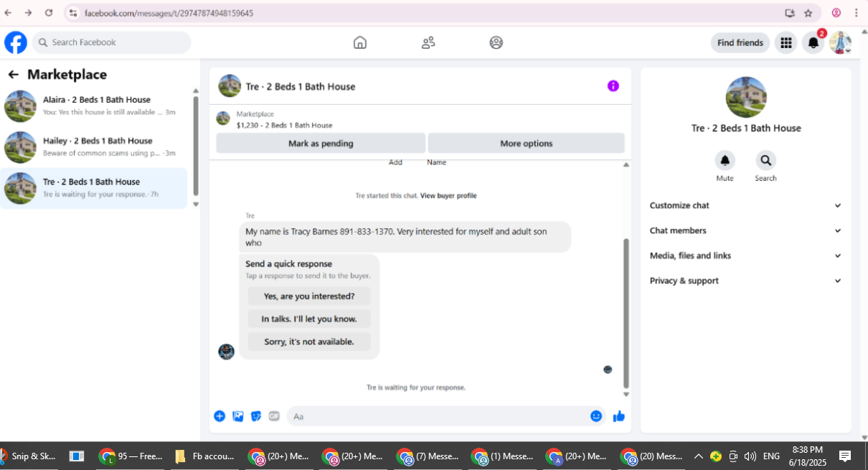868x470 pixels.
Task: Open Facebook home via logo
Action: coord(16,42)
